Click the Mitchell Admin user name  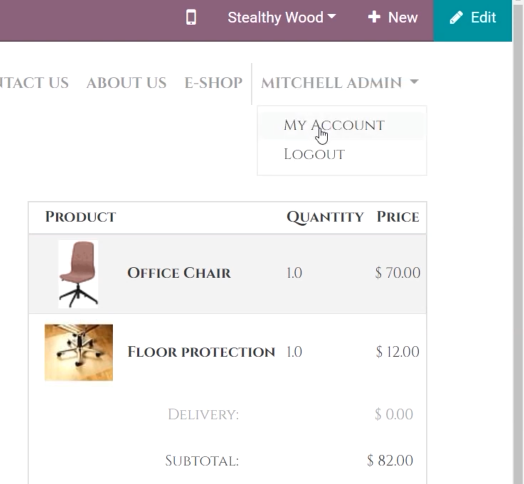[331, 83]
